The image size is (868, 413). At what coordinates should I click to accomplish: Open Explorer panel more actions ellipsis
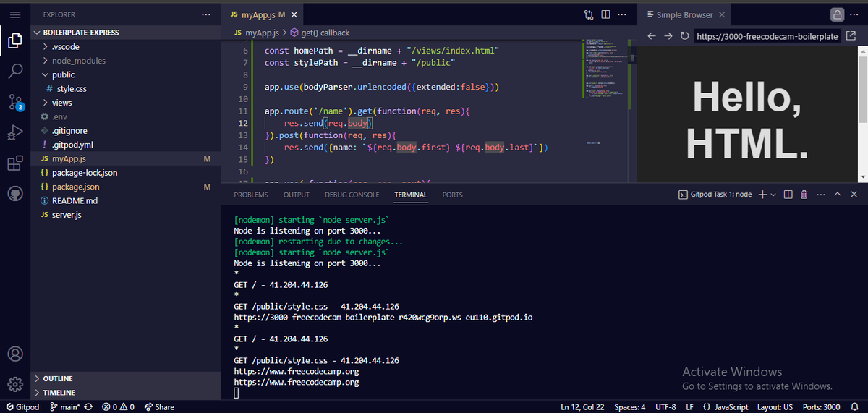[207, 14]
